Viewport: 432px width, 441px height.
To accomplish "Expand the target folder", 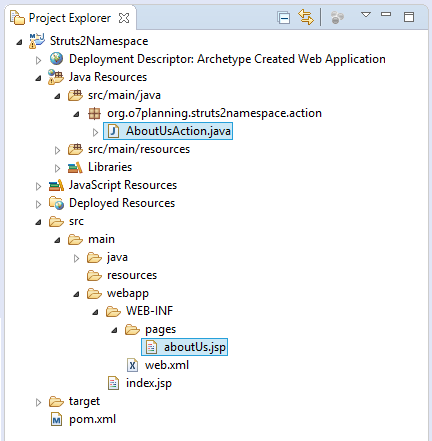I will 38,402.
